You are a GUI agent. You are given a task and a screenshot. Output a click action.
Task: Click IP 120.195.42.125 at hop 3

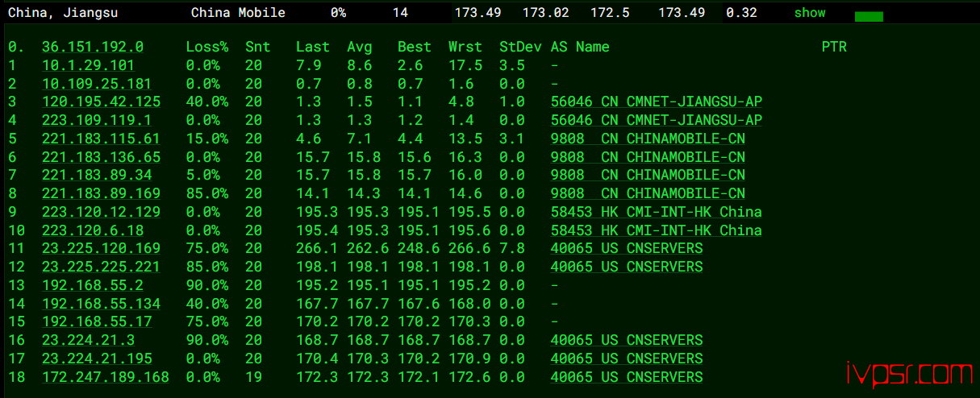(x=101, y=102)
